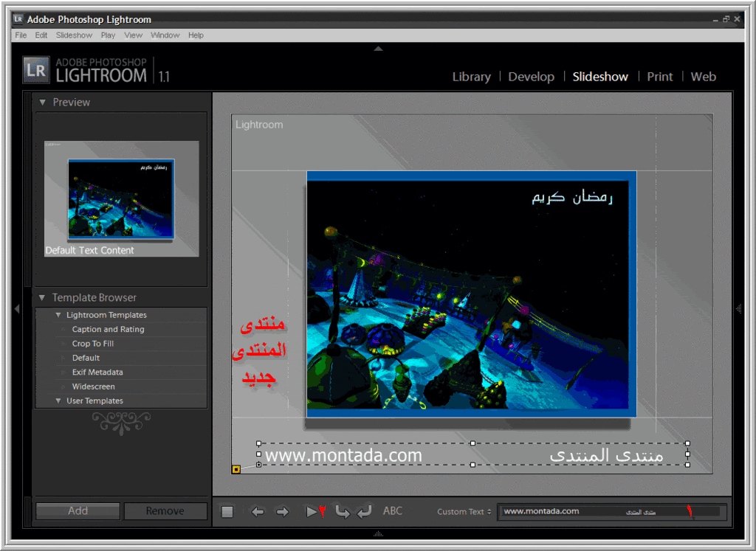Collapse Lightroom Templates folder

tap(58, 315)
